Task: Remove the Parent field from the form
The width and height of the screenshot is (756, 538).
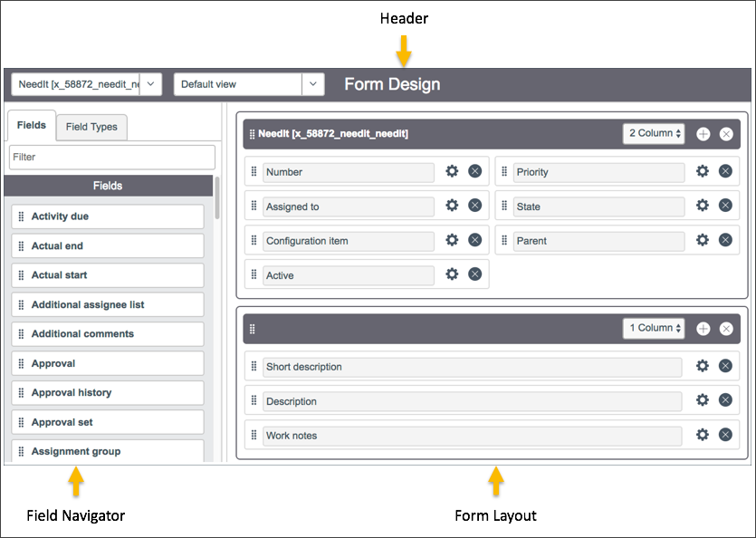Action: (x=724, y=240)
